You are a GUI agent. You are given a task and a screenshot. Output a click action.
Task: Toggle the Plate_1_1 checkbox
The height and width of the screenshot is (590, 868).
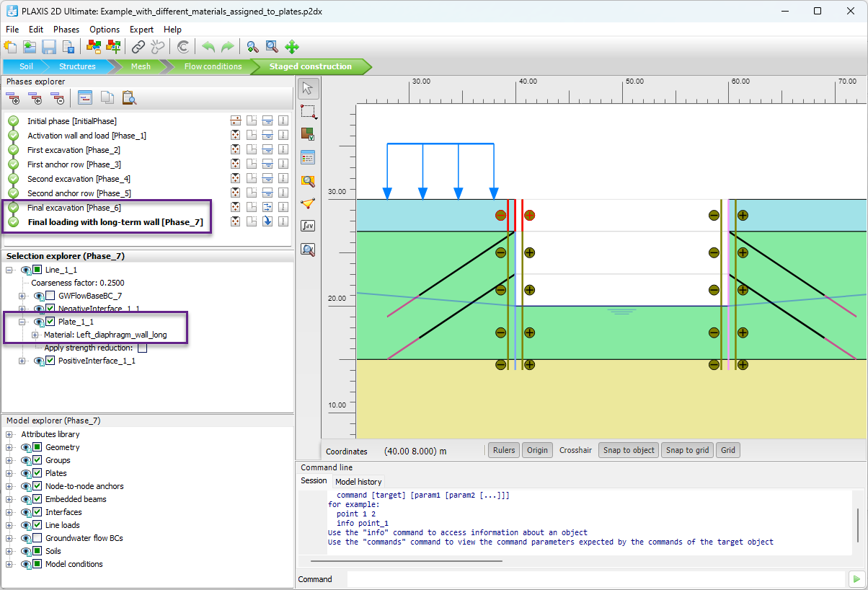click(50, 322)
